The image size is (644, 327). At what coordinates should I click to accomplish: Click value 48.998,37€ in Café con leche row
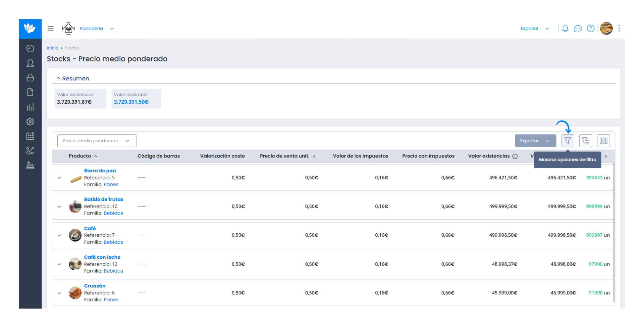click(504, 264)
